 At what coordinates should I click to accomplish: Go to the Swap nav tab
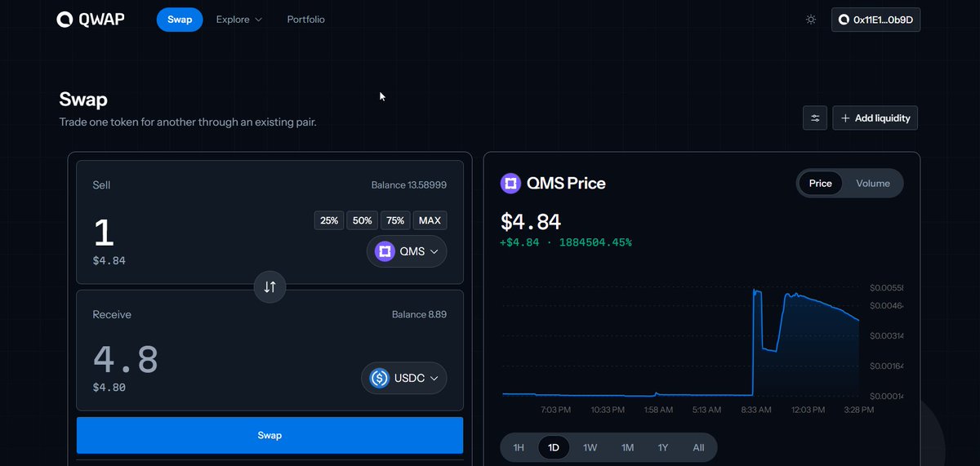[180, 20]
